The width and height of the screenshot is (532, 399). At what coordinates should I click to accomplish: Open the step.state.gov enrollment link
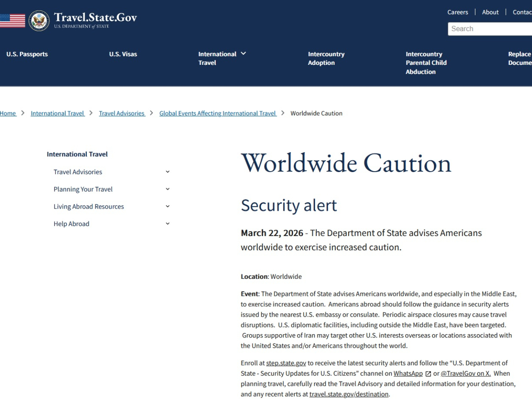pos(286,363)
